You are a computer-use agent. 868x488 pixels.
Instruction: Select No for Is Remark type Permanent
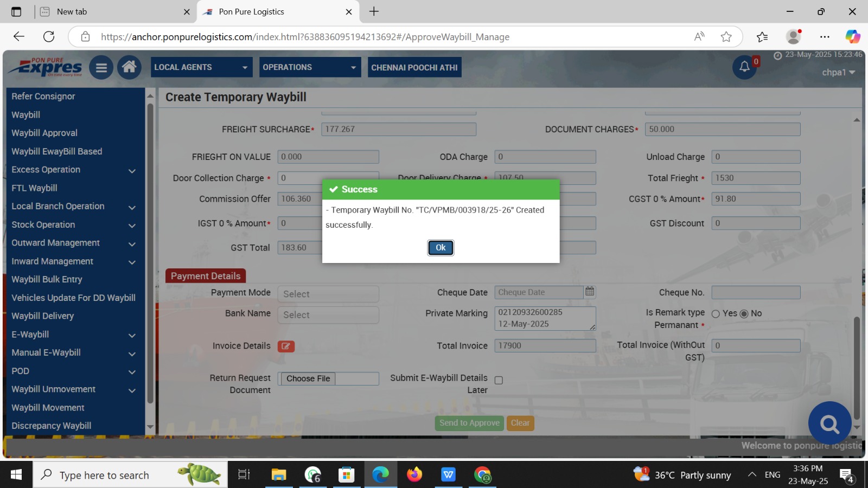tap(744, 314)
